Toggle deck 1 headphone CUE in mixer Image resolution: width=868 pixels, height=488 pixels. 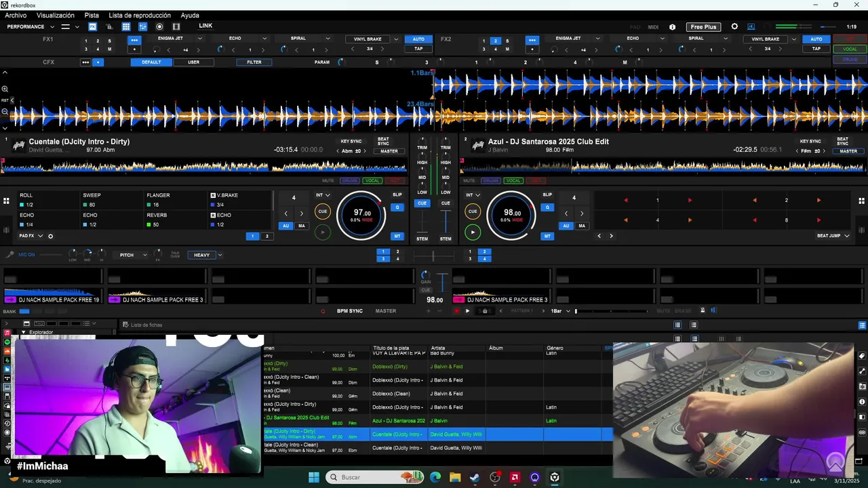click(422, 203)
